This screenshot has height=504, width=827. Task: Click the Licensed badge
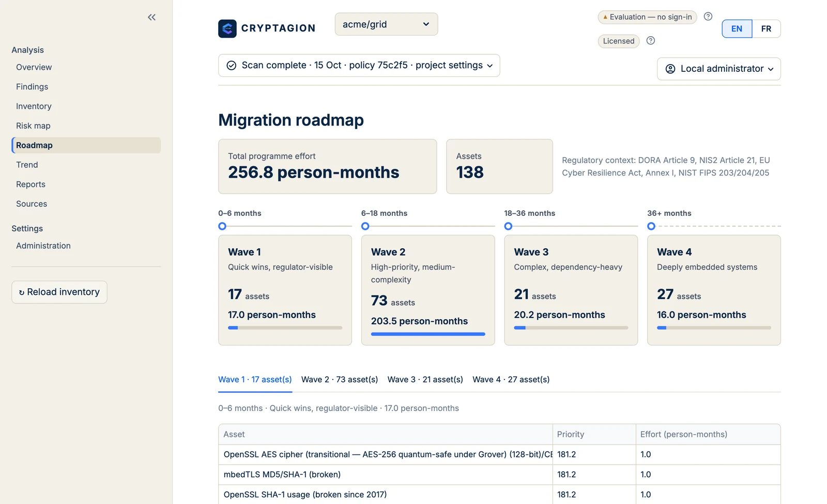tap(619, 41)
